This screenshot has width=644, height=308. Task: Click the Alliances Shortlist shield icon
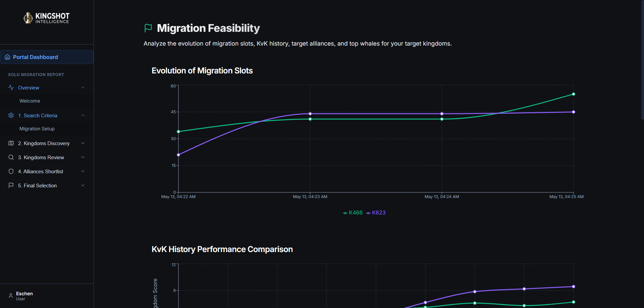click(11, 171)
